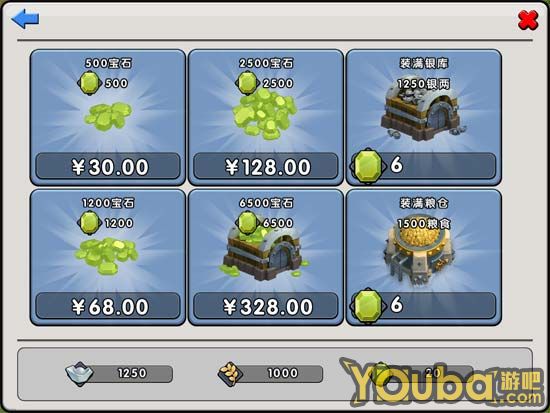550x413 pixels.
Task: Select the small 500 gem pile image
Action: pos(108,116)
